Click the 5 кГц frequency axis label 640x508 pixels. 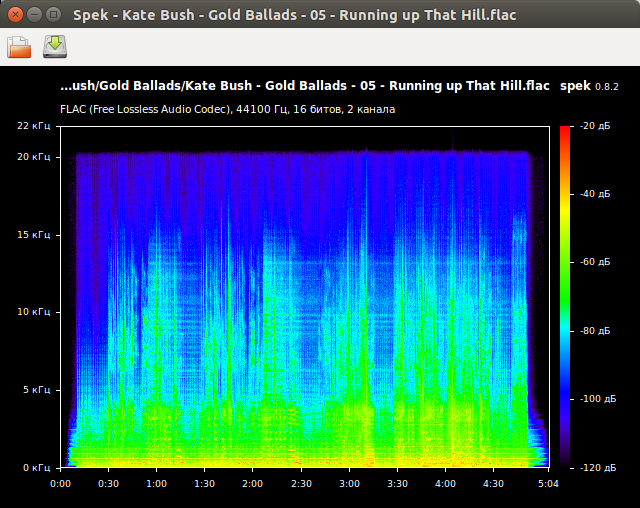point(35,390)
